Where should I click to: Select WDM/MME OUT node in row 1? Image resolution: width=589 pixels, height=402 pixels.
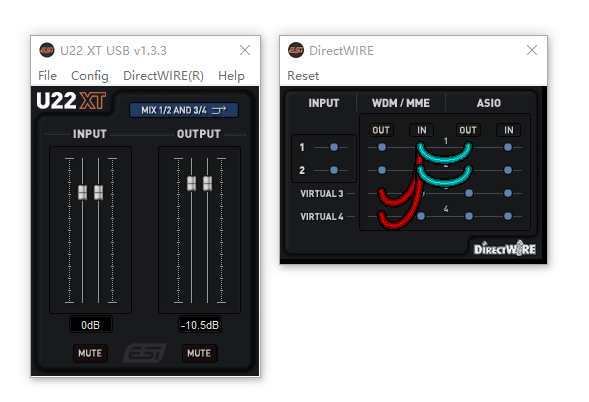pos(382,147)
